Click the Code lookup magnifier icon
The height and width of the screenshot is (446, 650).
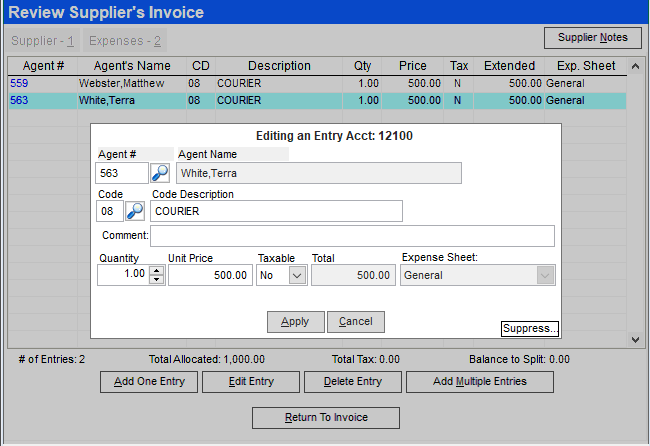[x=135, y=211]
